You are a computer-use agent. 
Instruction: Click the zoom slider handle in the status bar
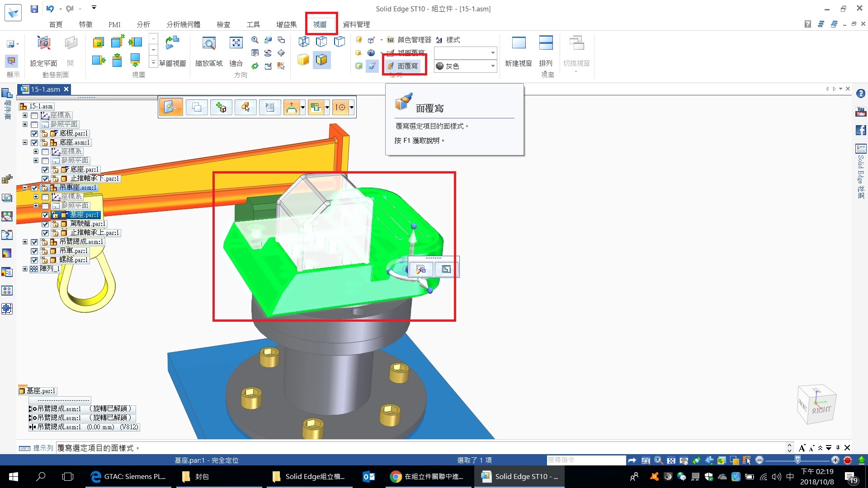point(798,460)
